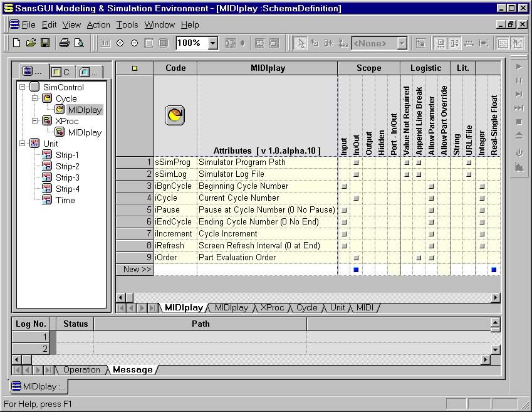The height and width of the screenshot is (412, 532).
Task: Click the New >> row button
Action: pyautogui.click(x=135, y=269)
